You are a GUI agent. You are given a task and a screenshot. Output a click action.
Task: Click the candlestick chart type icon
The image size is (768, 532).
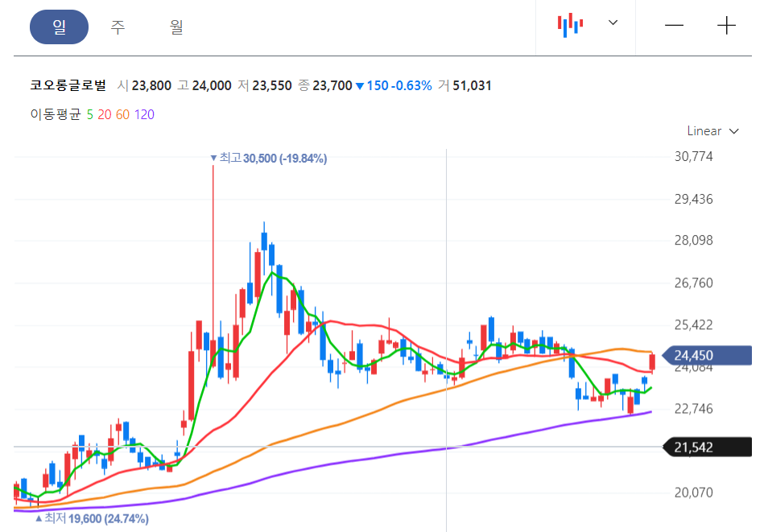point(570,25)
